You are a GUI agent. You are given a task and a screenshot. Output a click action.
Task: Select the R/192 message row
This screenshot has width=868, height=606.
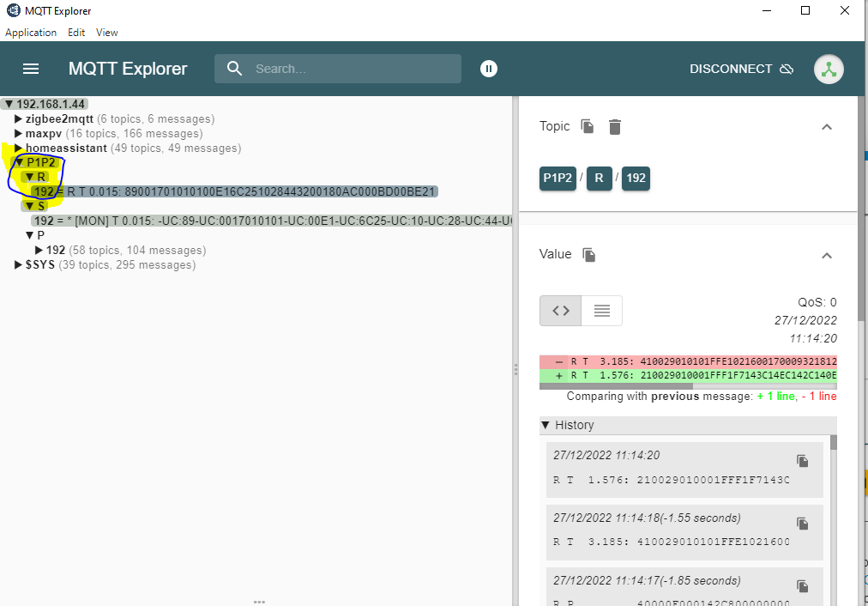pos(234,191)
